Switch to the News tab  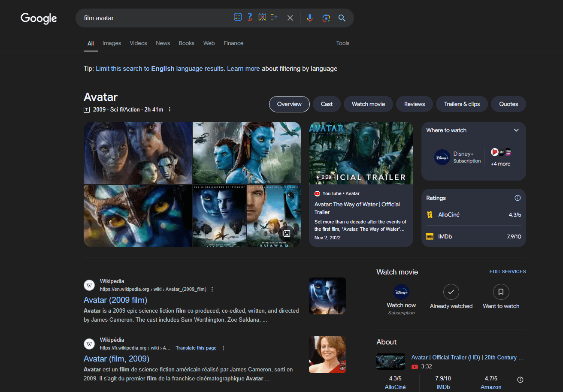coord(163,43)
